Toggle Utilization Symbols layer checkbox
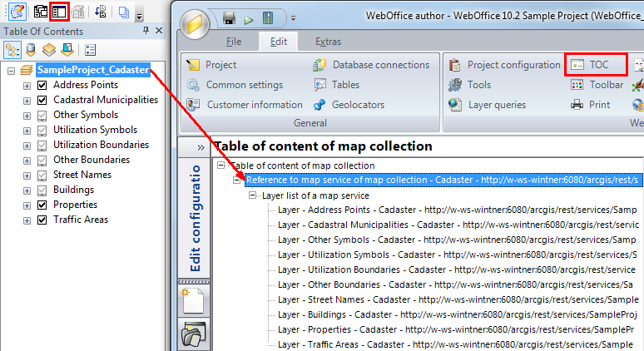Viewport: 644px width, 351px height. [x=42, y=130]
